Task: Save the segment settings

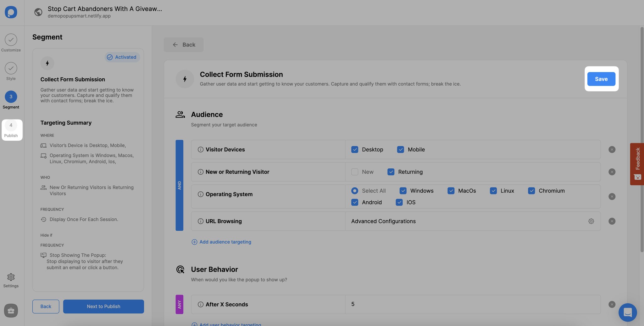Action: tap(601, 79)
